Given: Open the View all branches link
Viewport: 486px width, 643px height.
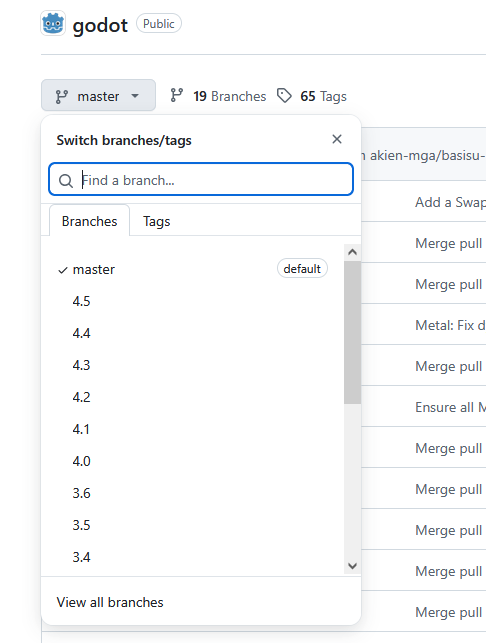Looking at the screenshot, I should pyautogui.click(x=110, y=602).
